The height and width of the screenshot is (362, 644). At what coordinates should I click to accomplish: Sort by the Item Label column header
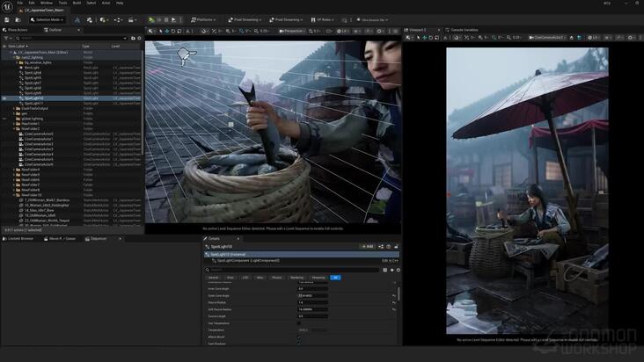tap(18, 47)
